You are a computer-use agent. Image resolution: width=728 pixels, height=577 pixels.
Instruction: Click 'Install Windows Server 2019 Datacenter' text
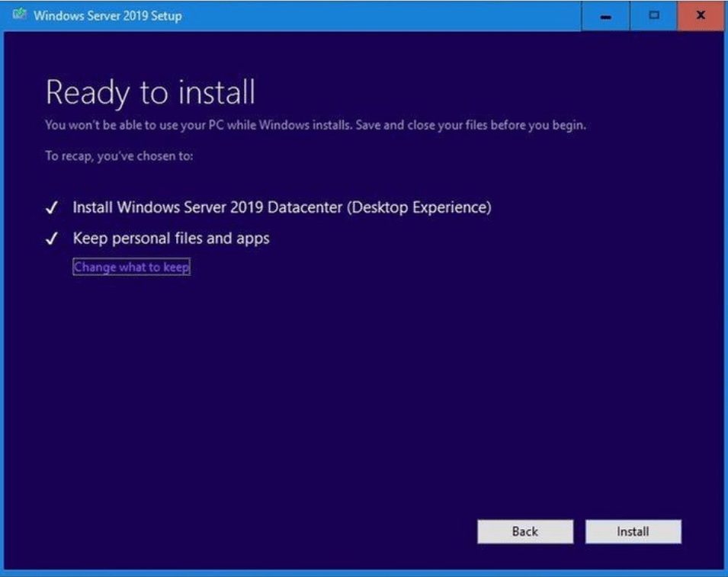click(x=207, y=207)
